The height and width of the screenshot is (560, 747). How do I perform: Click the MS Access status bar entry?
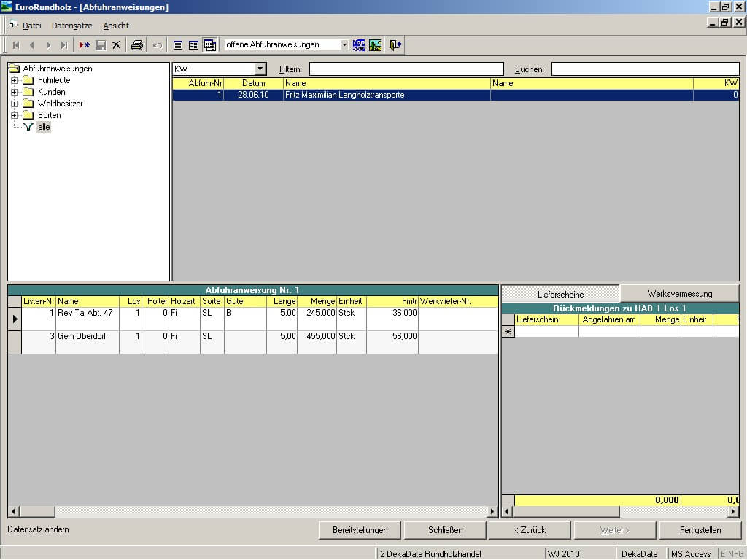pyautogui.click(x=691, y=554)
